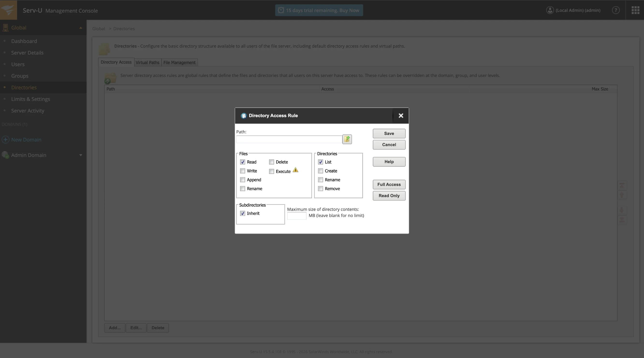The height and width of the screenshot is (358, 644).
Task: Open the apps grid icon
Action: [635, 10]
